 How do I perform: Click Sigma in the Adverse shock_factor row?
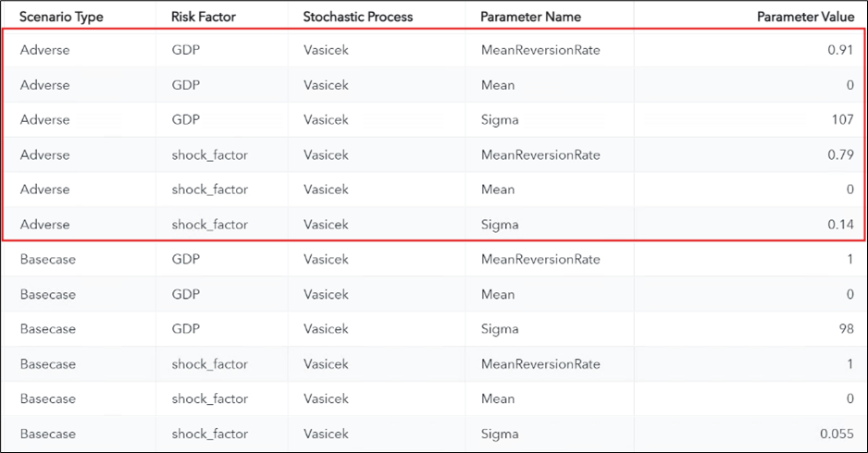(500, 225)
